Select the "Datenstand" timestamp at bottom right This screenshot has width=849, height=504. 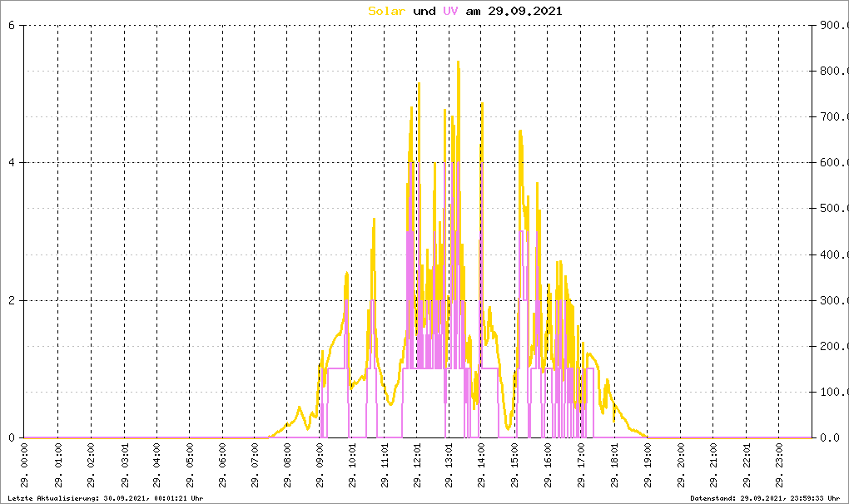tap(765, 498)
